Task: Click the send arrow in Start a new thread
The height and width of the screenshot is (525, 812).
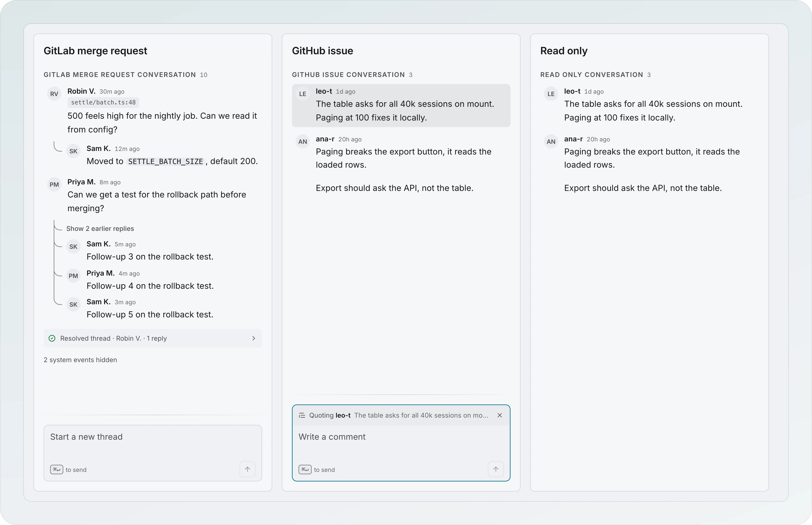Action: click(x=247, y=469)
